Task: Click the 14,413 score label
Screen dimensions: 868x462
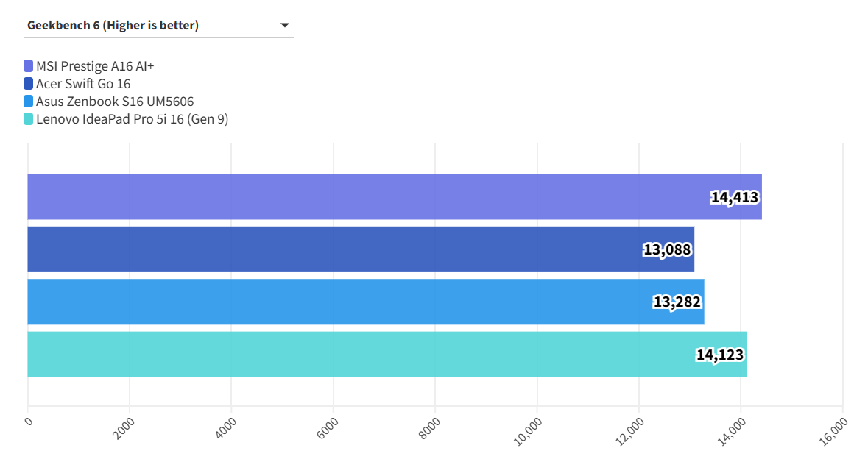Action: [x=734, y=197]
